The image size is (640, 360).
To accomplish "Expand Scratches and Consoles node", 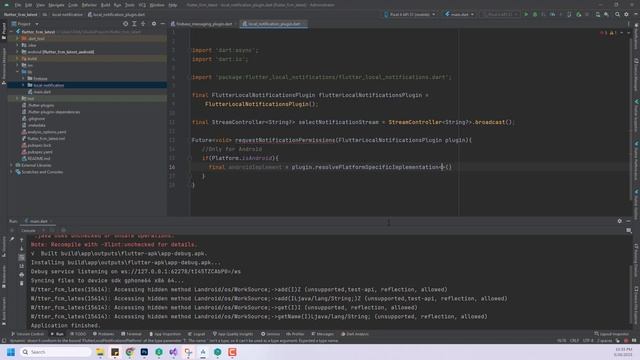I will tap(11, 172).
